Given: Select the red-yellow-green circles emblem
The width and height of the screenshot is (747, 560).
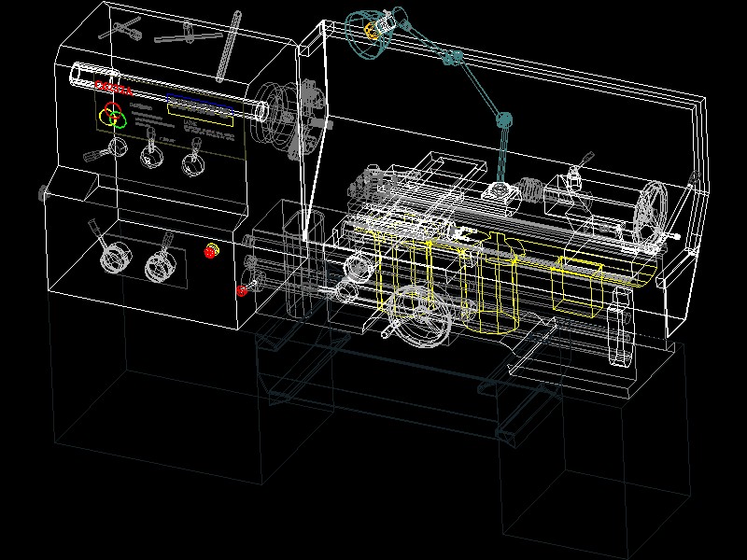Looking at the screenshot, I should pos(113,117).
